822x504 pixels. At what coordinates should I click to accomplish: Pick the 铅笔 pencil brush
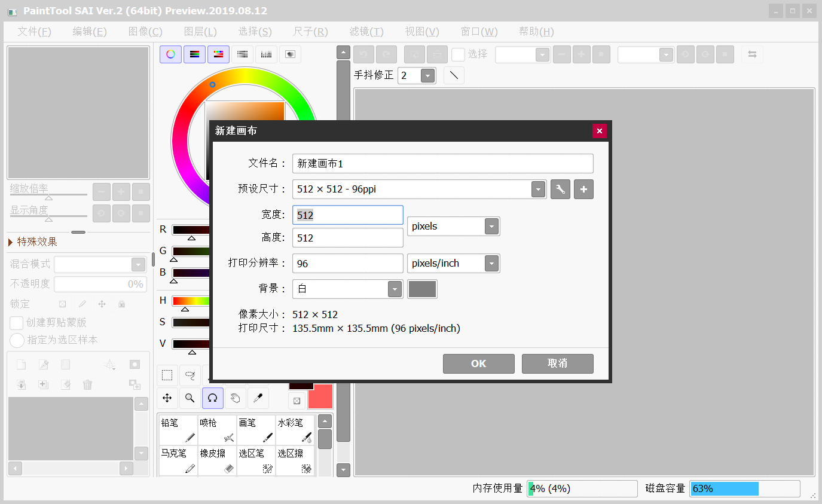click(x=178, y=430)
